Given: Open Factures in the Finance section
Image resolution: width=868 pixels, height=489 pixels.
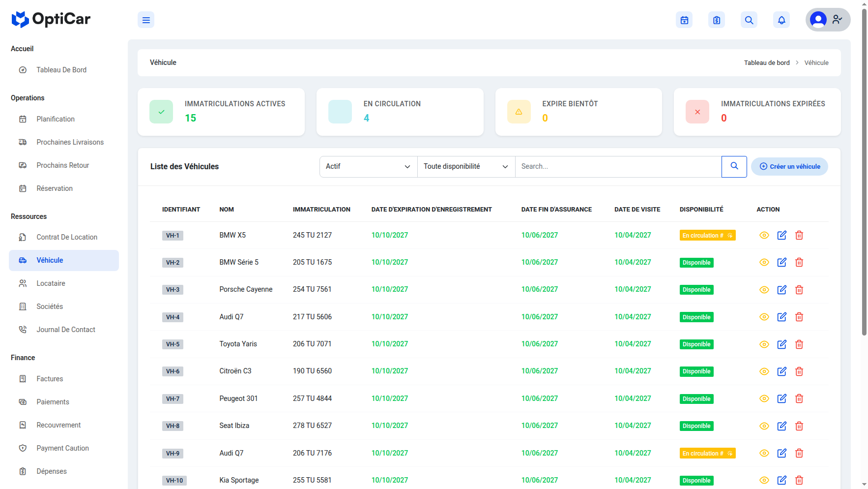Looking at the screenshot, I should 64,379.
